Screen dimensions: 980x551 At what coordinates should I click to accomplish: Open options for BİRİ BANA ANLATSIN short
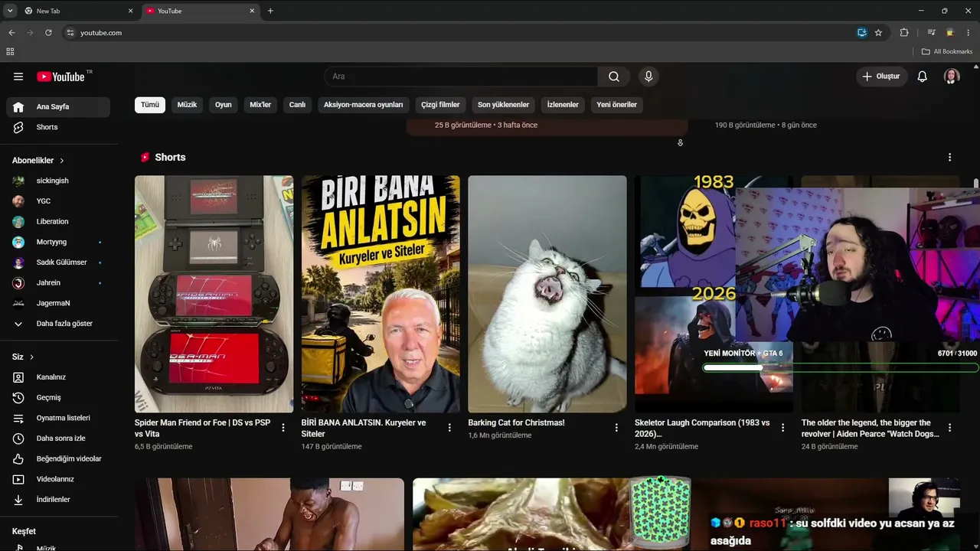449,428
